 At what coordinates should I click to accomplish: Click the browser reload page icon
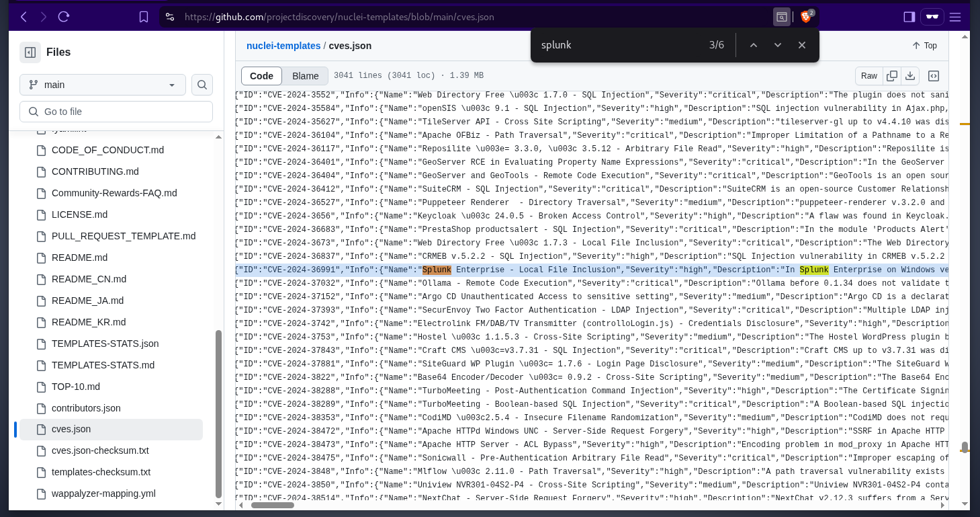64,17
